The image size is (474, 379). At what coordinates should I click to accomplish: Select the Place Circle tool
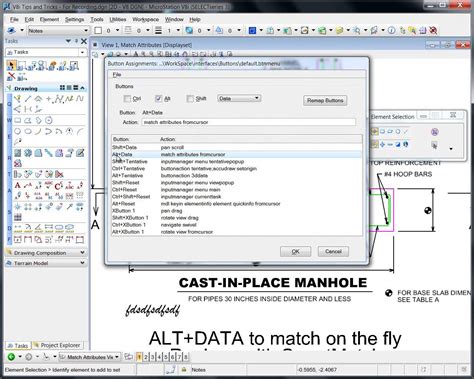[18, 131]
